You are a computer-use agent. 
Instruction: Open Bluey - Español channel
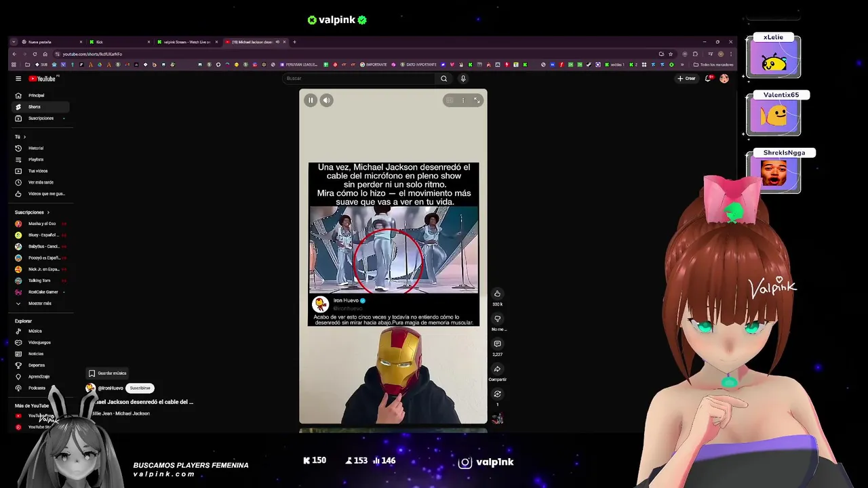(x=41, y=235)
